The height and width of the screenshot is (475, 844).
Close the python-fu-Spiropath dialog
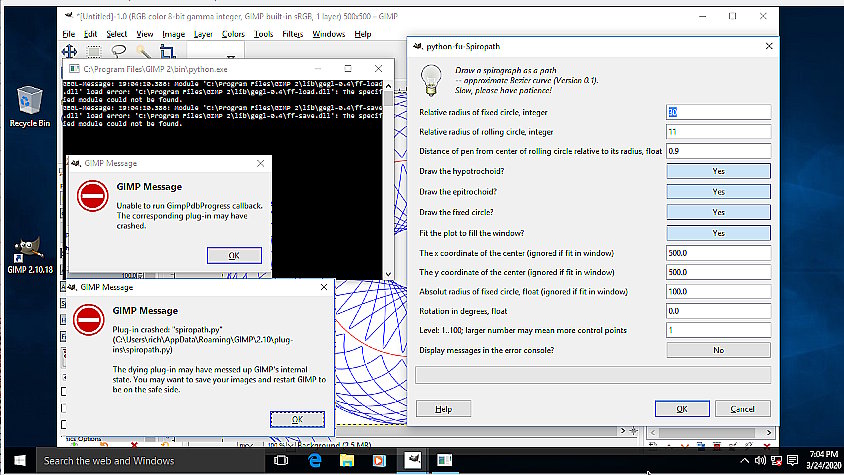(769, 46)
